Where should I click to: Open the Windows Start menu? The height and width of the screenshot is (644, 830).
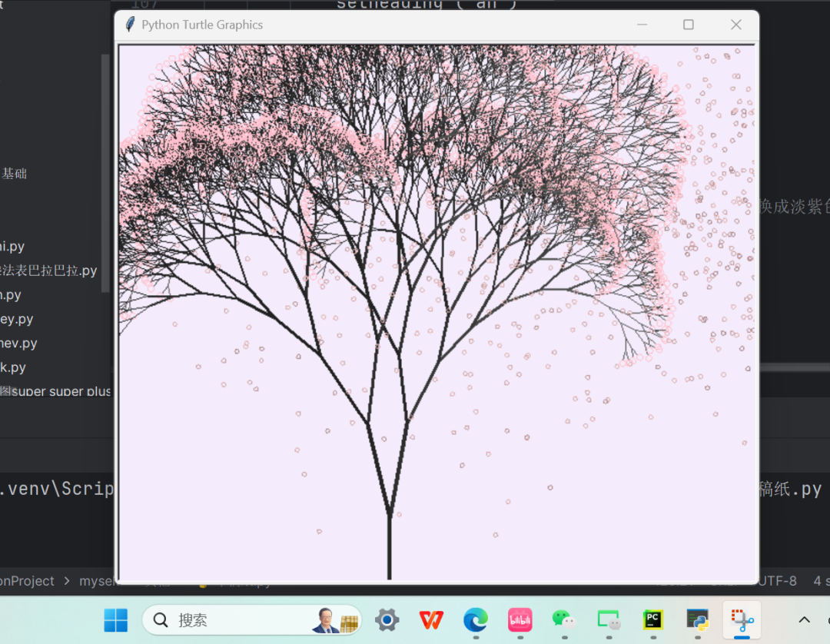point(116,620)
